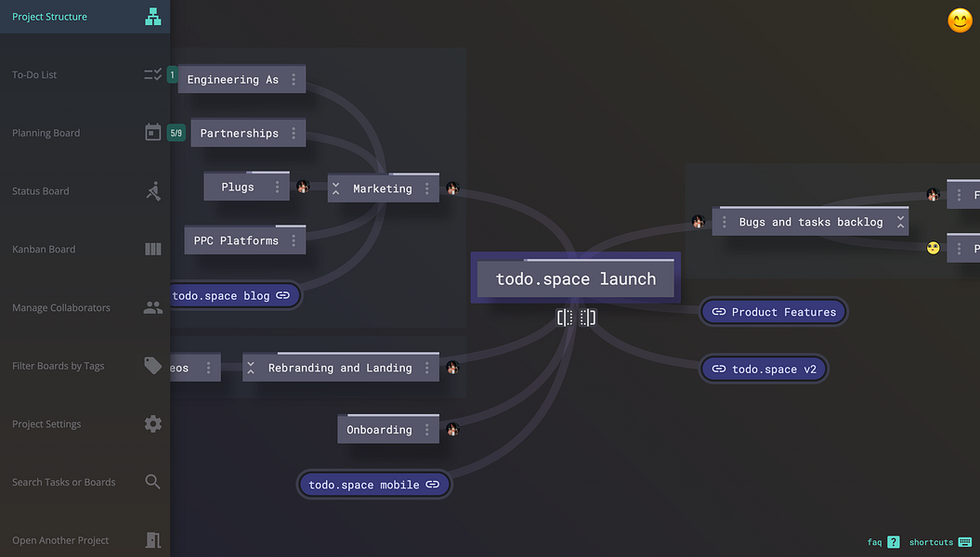This screenshot has height=557, width=980.
Task: Click the 5/9 progress badge beside Partnerships
Action: (x=176, y=133)
